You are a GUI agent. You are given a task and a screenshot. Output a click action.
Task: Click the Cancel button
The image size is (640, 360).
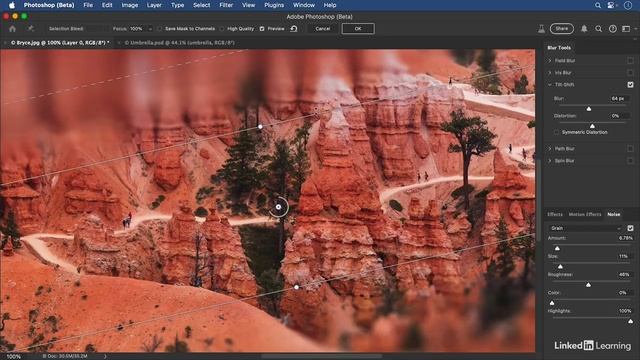click(x=322, y=29)
